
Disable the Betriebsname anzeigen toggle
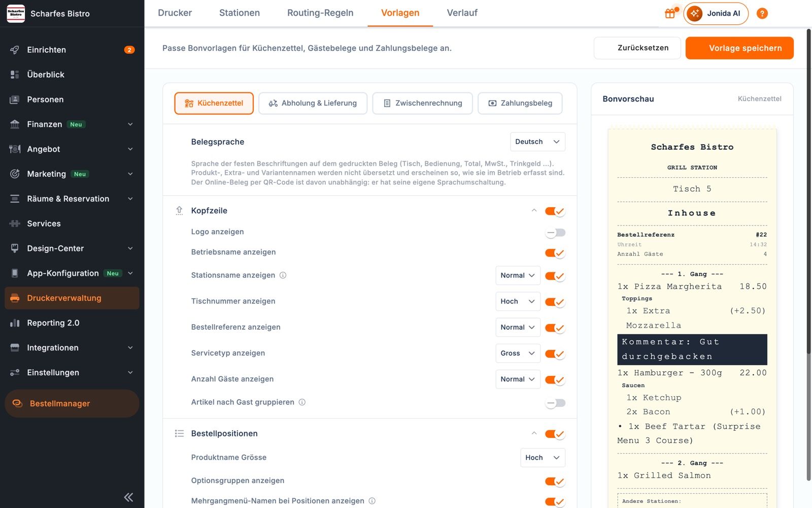[555, 253]
